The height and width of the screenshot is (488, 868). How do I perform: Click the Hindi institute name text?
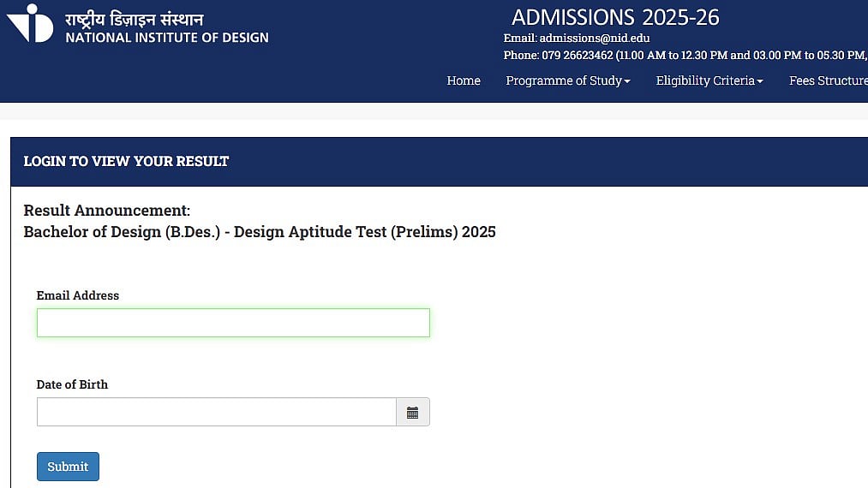point(135,18)
